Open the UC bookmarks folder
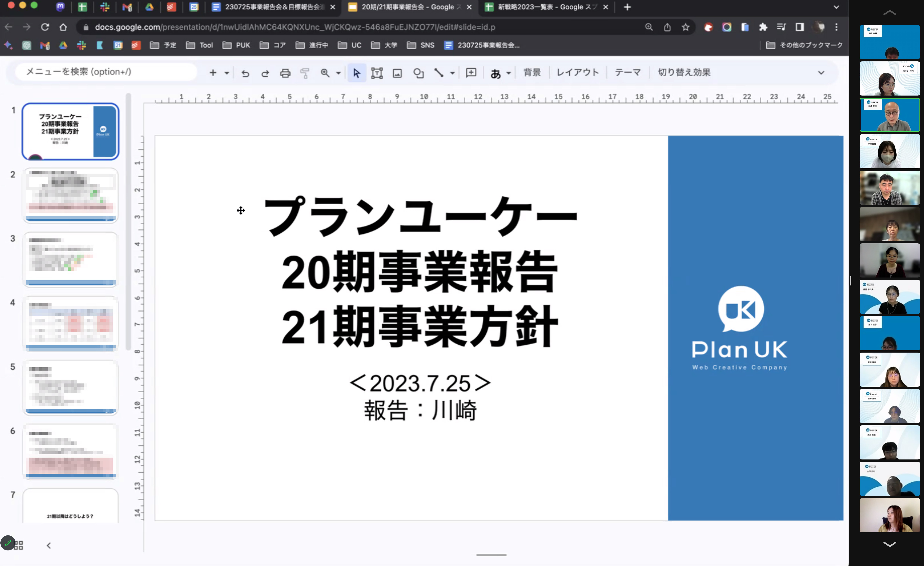Viewport: 924px width, 566px height. [349, 45]
